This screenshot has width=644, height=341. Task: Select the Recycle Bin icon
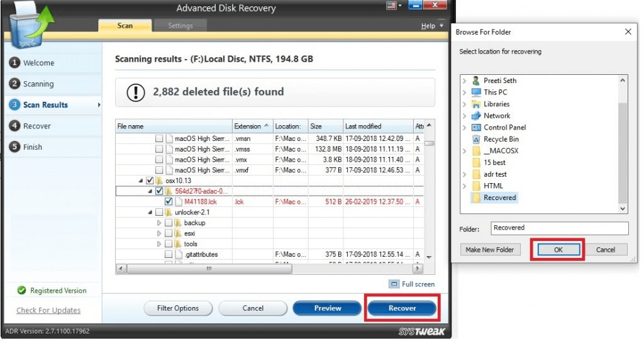pyautogui.click(x=476, y=139)
